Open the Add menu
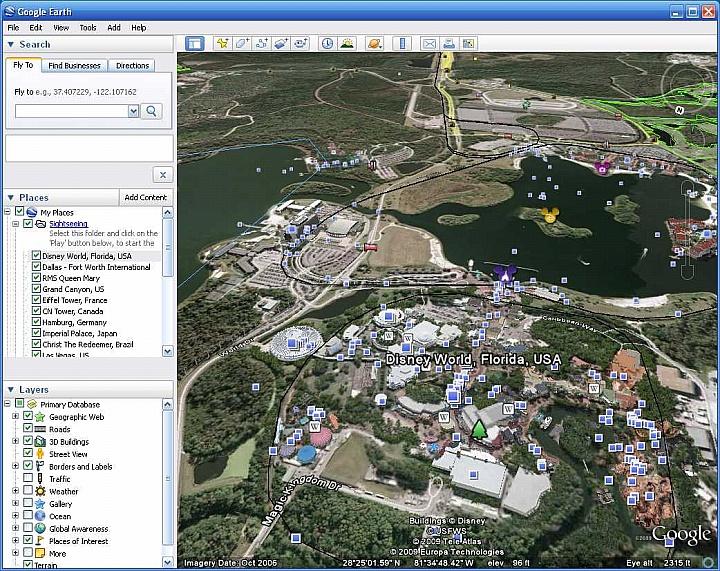The width and height of the screenshot is (720, 571). click(x=114, y=28)
